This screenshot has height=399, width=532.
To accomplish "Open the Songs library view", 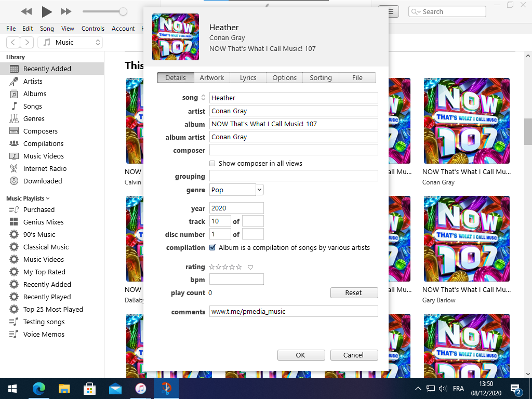I will coord(52,106).
